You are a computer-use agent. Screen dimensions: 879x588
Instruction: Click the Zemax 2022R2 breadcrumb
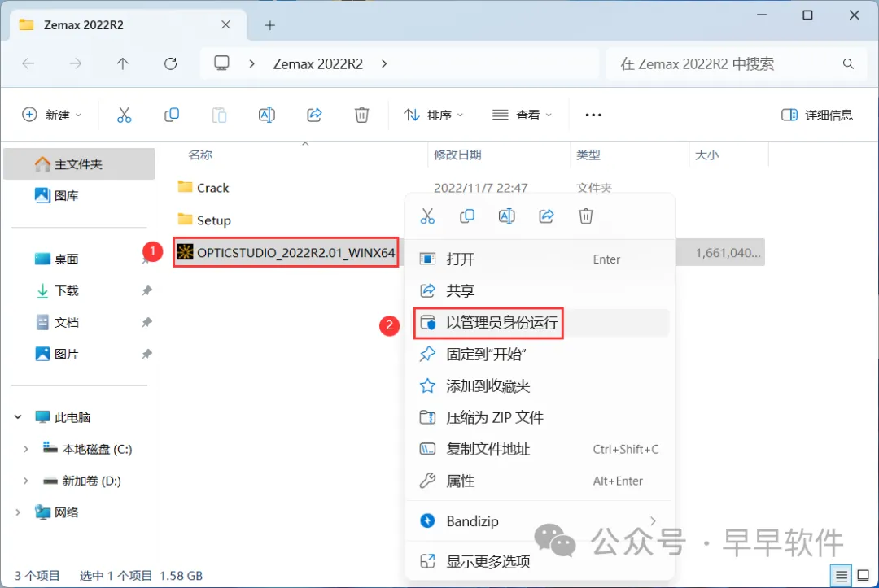tap(318, 63)
